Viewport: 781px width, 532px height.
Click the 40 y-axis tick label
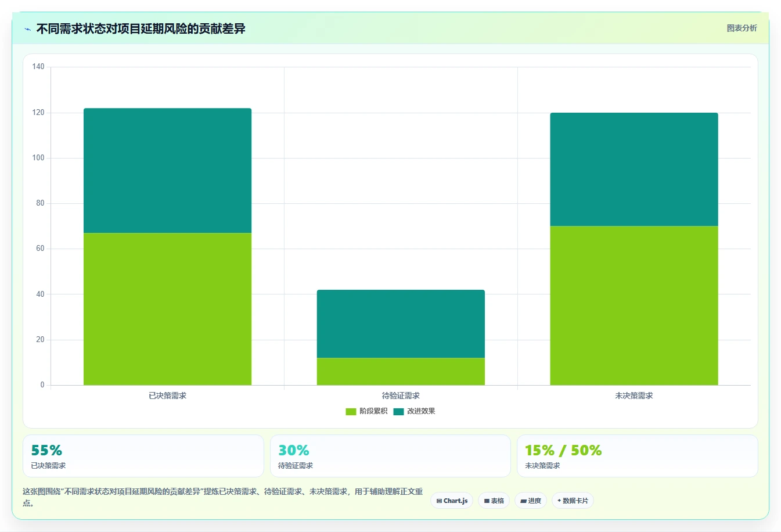[40, 294]
